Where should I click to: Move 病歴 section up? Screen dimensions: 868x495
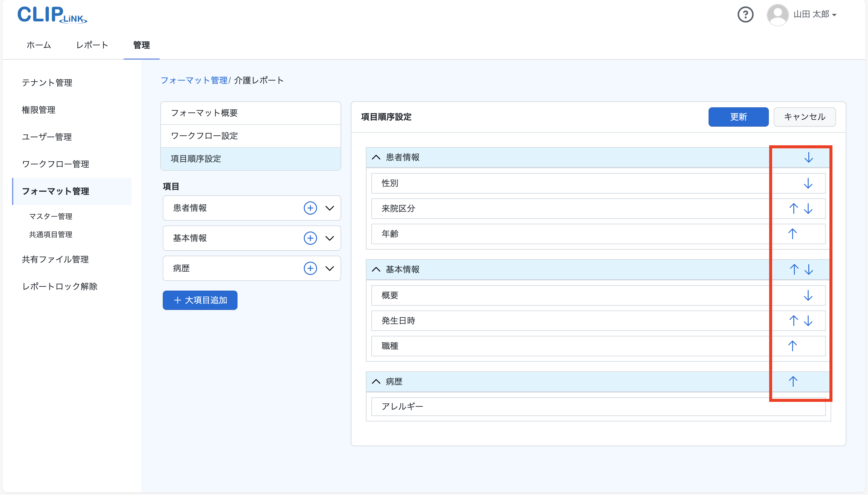click(793, 381)
